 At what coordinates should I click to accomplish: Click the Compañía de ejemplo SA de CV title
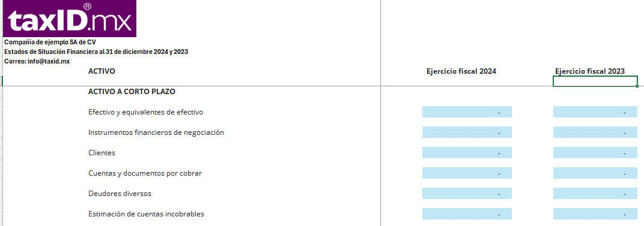click(50, 42)
